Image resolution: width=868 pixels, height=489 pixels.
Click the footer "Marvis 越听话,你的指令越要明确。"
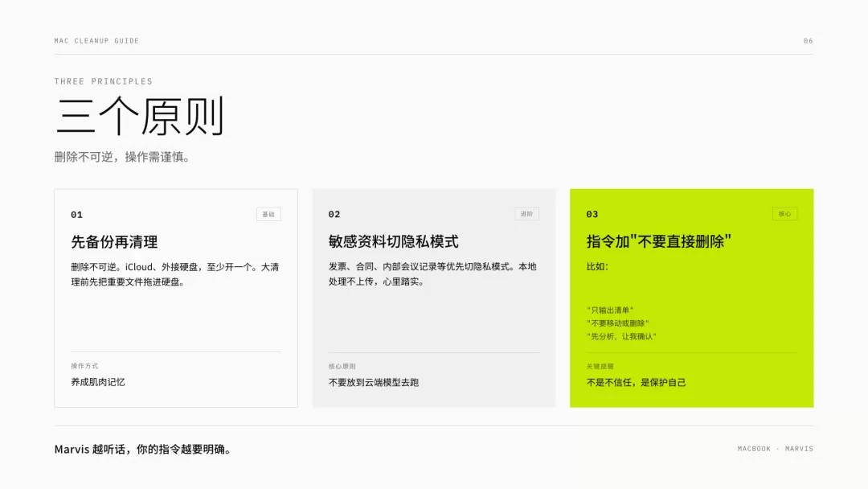click(x=142, y=449)
